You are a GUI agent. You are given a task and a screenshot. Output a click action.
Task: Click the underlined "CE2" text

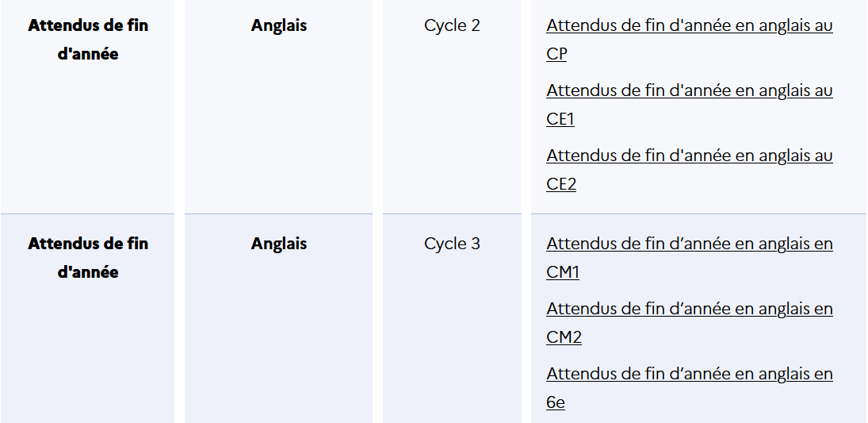(x=561, y=184)
